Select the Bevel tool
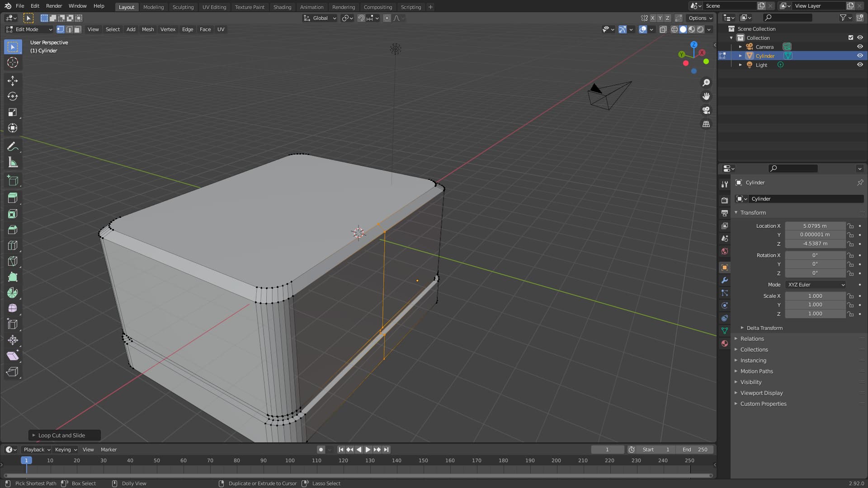 point(12,230)
